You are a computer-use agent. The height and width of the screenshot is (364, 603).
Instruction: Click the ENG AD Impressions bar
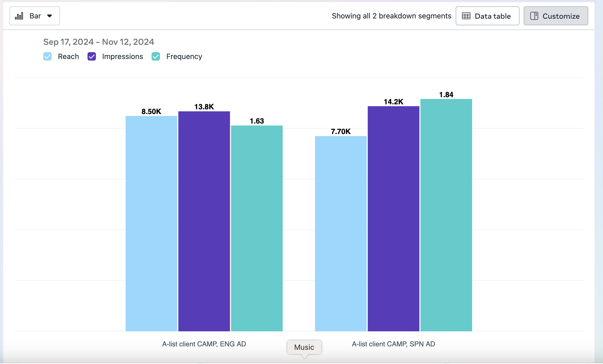tap(204, 221)
